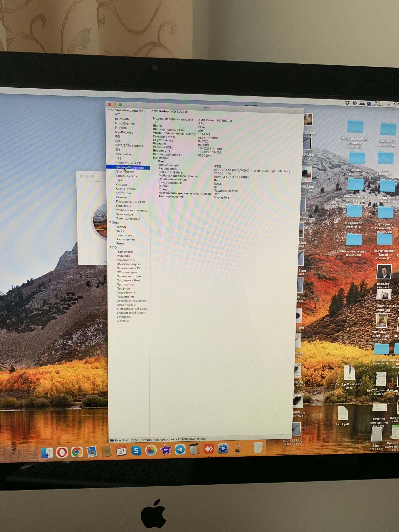This screenshot has width=399, height=532.
Task: Collapse the Аппаратные средства section
Action: tap(109, 110)
